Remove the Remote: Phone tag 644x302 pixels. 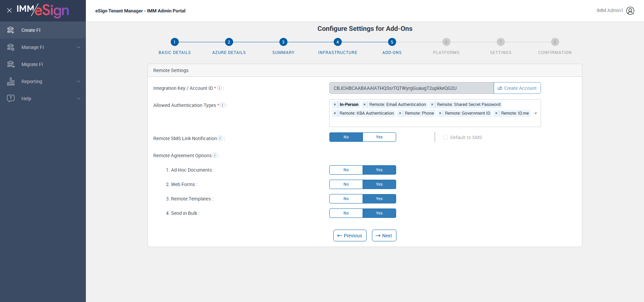pyautogui.click(x=400, y=113)
